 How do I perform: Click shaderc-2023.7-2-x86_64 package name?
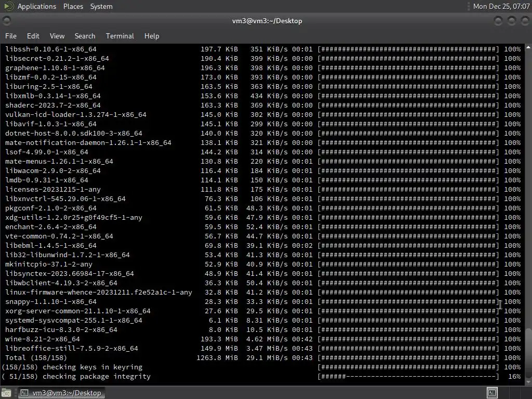click(53, 105)
